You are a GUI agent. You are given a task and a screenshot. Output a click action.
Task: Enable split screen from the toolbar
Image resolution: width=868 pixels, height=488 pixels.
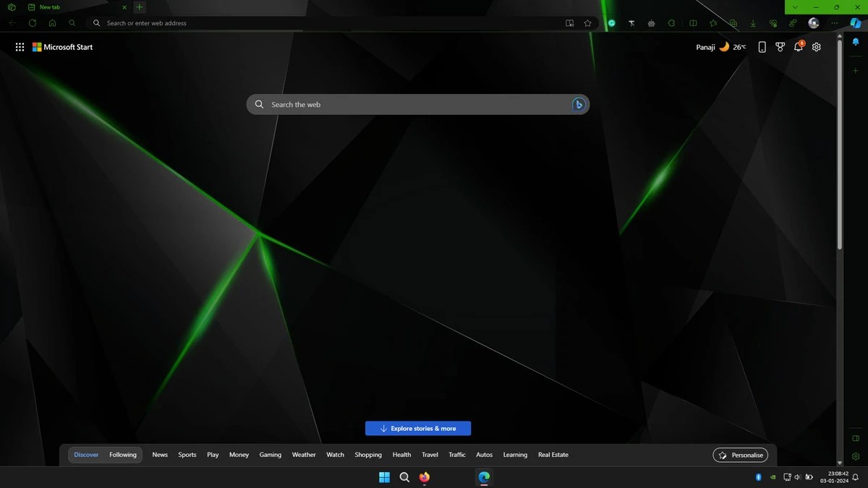point(693,23)
